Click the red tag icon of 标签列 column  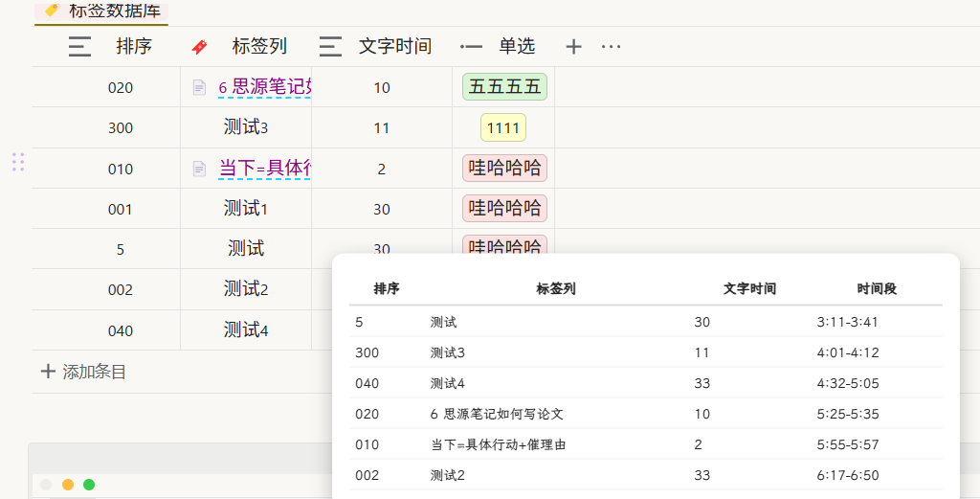199,46
